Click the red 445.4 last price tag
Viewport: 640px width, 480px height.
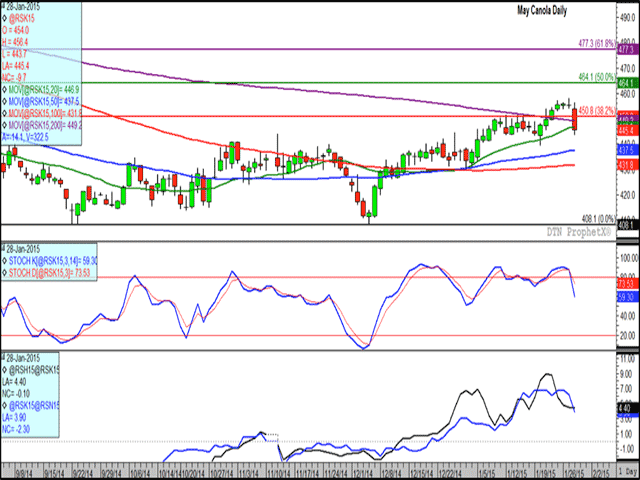[627, 131]
